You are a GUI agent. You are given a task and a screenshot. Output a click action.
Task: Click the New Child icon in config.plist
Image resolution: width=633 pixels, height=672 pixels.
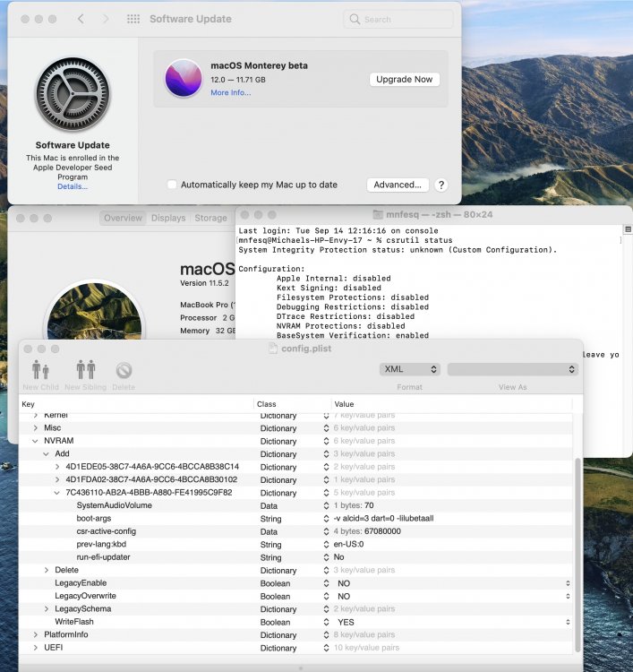pyautogui.click(x=40, y=369)
